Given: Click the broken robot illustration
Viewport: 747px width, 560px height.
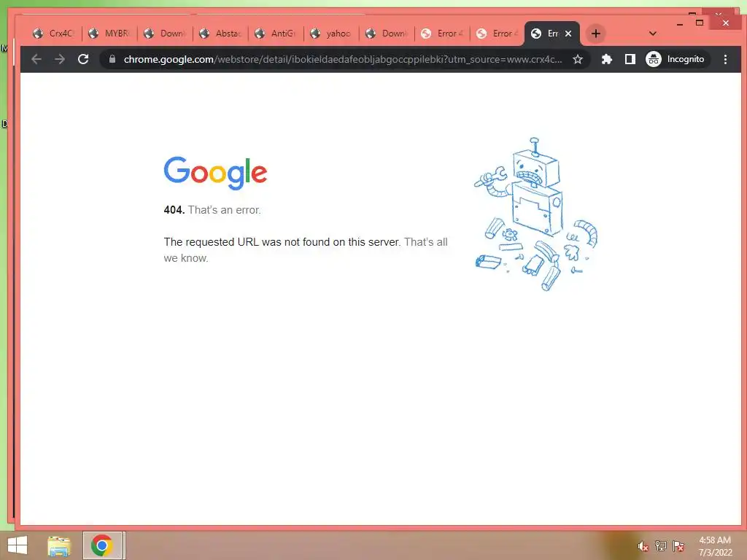Looking at the screenshot, I should 536,214.
